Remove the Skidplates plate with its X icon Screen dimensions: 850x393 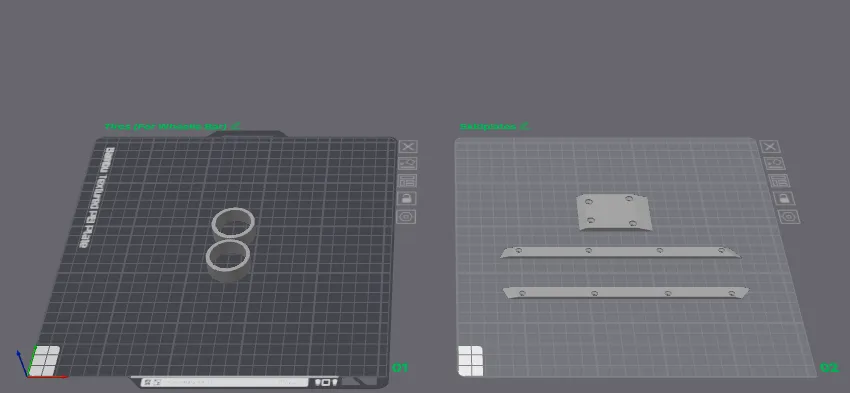770,146
